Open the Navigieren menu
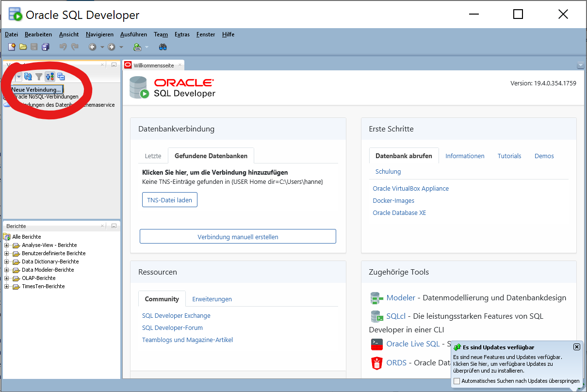Viewport: 587px width, 392px height. pyautogui.click(x=99, y=34)
